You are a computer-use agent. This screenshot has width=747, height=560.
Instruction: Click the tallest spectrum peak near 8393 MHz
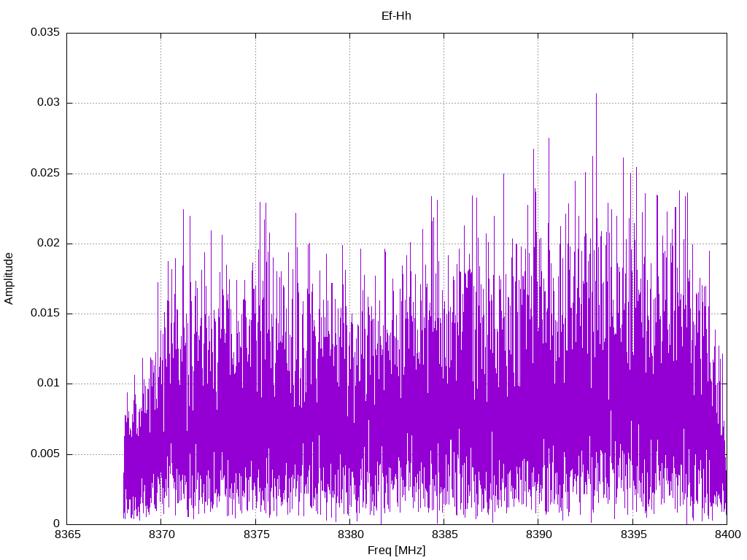[x=596, y=96]
